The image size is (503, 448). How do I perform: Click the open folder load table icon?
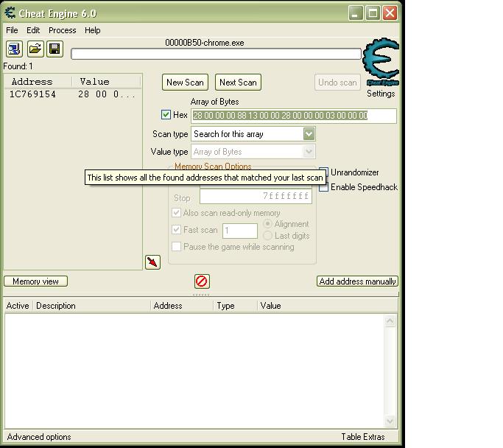click(35, 49)
